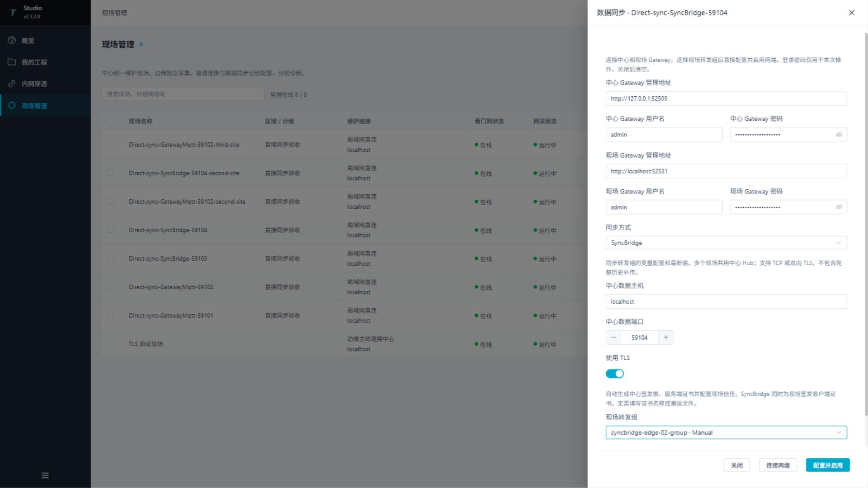
Task: Tick the select-all checkbox in table header
Action: 110,121
